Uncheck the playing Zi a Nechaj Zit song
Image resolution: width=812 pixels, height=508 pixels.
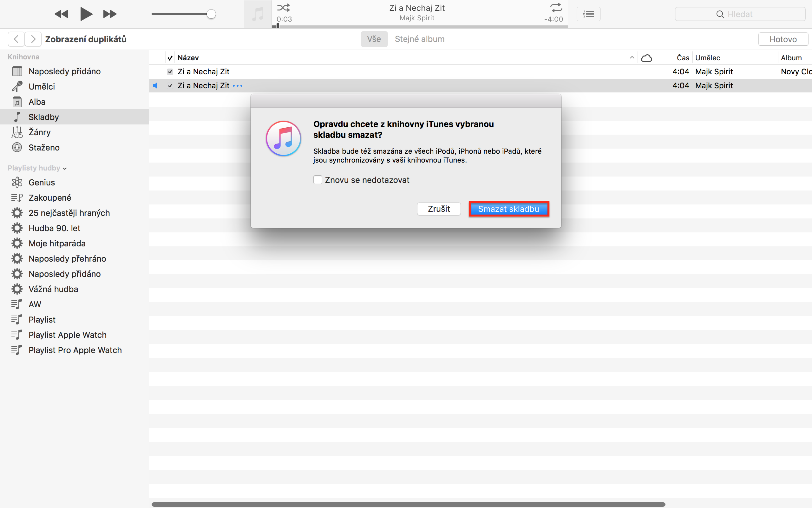click(170, 86)
